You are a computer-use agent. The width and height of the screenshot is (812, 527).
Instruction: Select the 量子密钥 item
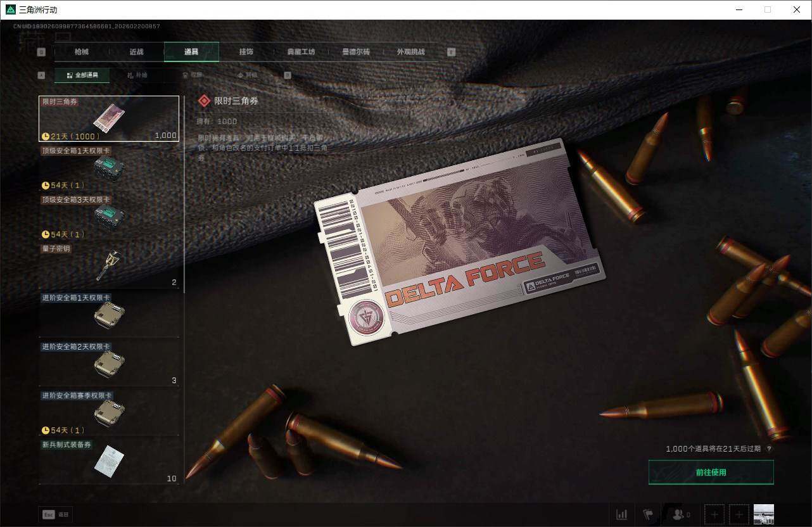point(109,266)
